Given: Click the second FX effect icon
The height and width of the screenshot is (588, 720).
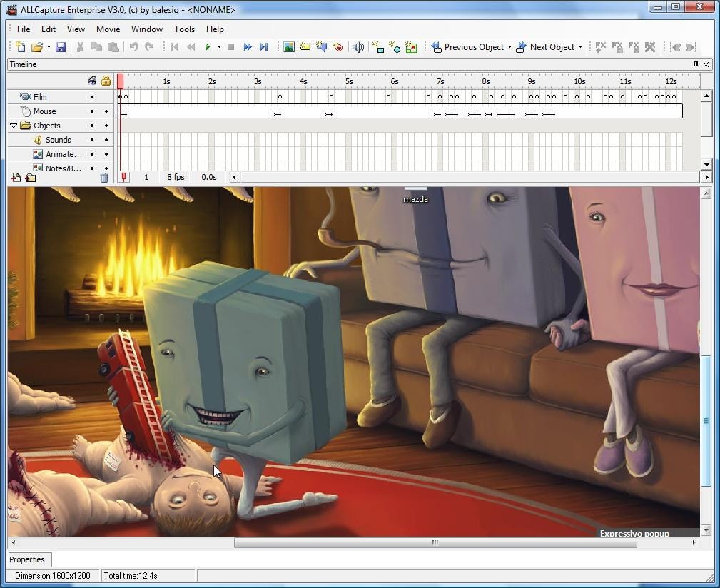Looking at the screenshot, I should tap(617, 47).
